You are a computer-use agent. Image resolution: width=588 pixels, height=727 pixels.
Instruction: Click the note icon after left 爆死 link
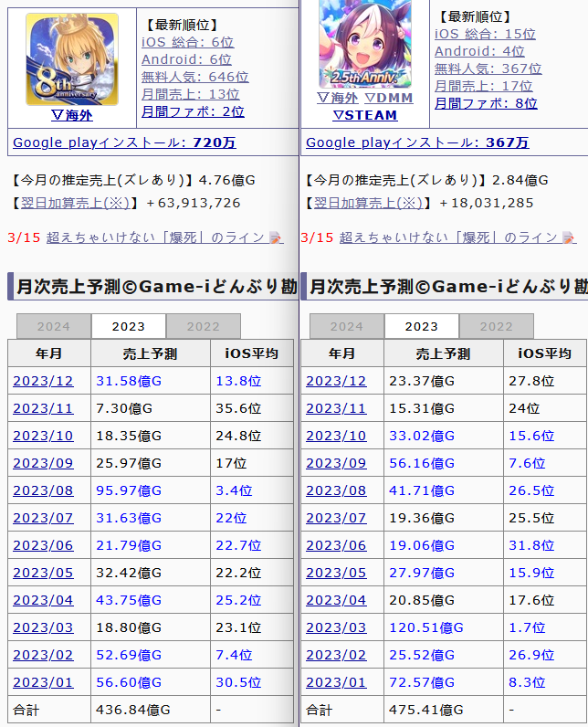point(275,237)
